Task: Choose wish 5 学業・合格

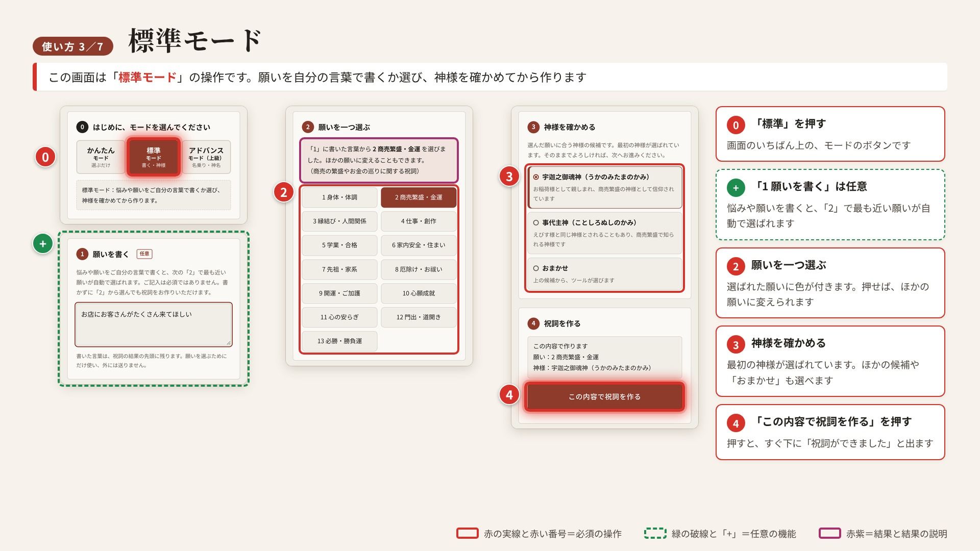Action: [x=339, y=245]
